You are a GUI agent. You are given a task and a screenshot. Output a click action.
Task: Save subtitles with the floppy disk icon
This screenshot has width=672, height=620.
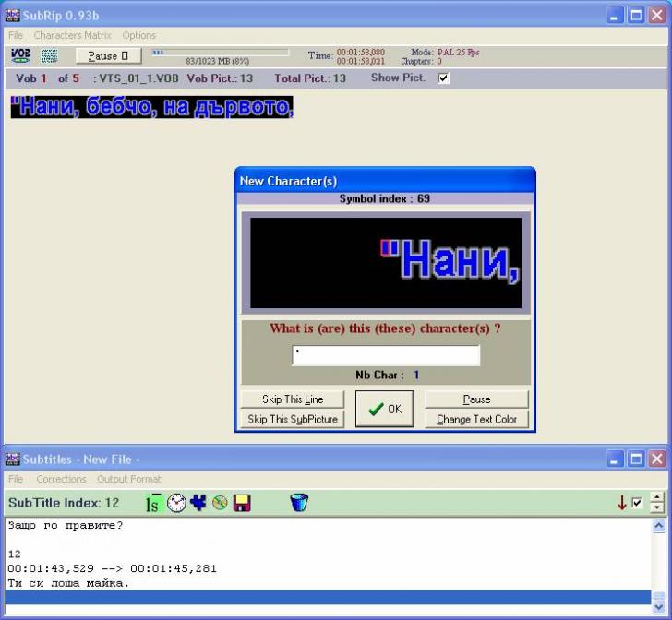tap(242, 503)
